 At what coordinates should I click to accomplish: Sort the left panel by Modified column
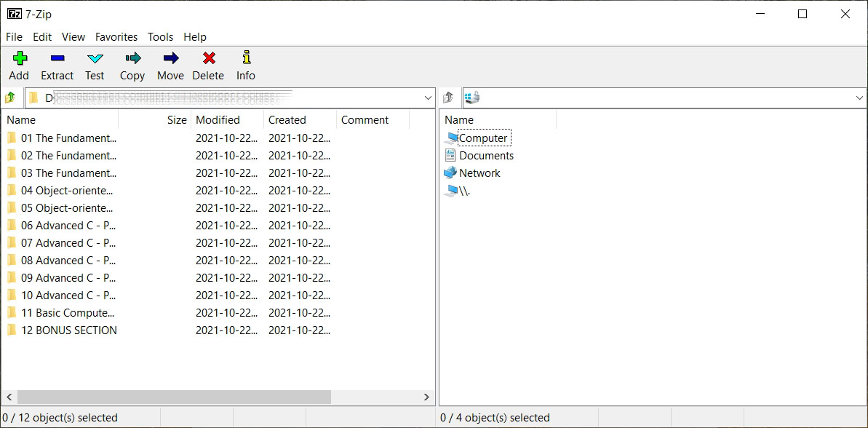tap(218, 120)
